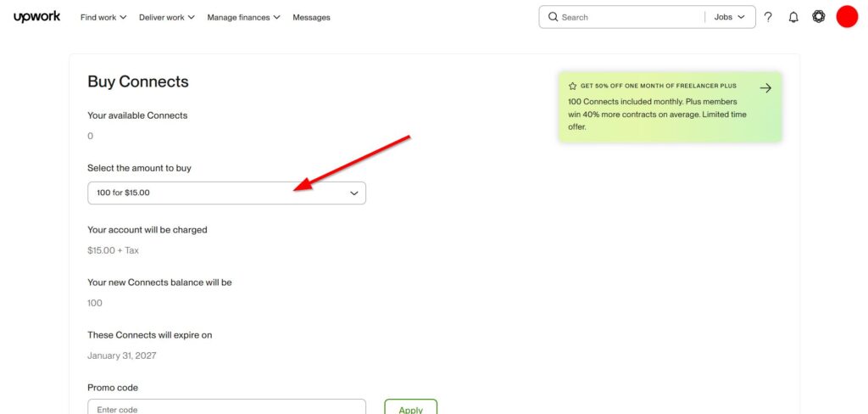This screenshot has height=414, width=868.
Task: Click the chevron beside Find work
Action: click(x=124, y=17)
